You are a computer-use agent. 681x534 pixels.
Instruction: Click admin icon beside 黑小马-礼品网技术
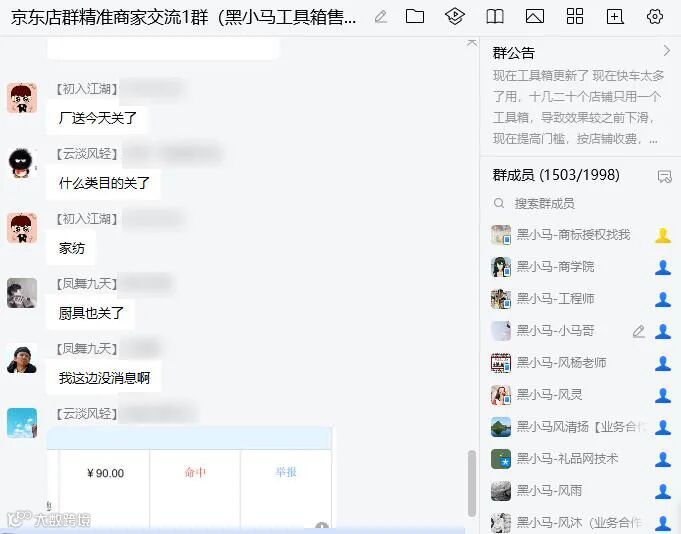[663, 459]
